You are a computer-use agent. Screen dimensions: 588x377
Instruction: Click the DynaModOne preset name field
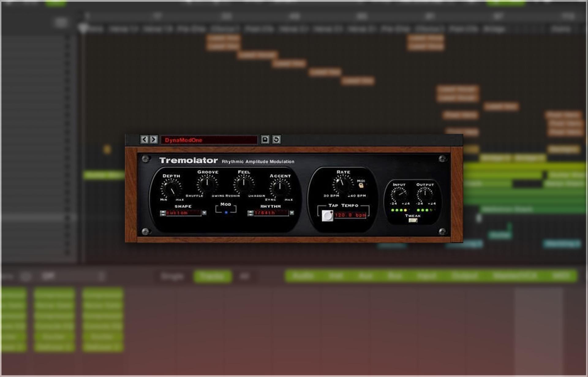[x=209, y=140]
